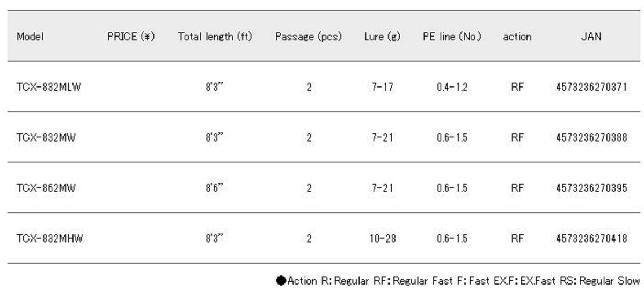The height and width of the screenshot is (291, 644).
Task: Click the black bullet before Action legend
Action: (281, 280)
